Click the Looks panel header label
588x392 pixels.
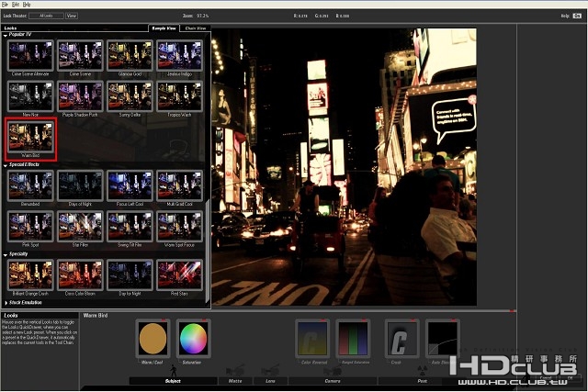[10, 28]
